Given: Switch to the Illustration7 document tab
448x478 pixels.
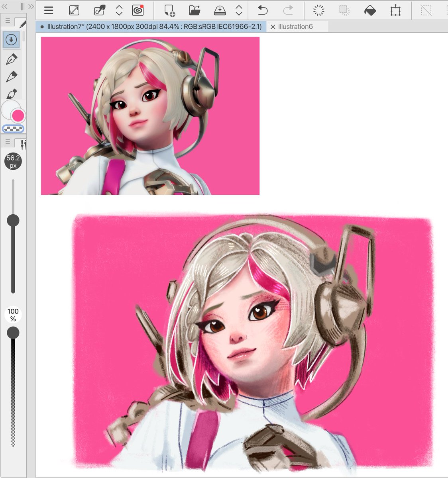Looking at the screenshot, I should (151, 27).
